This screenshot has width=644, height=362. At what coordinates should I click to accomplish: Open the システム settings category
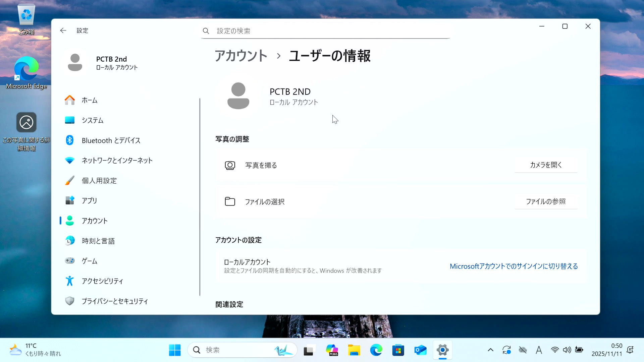click(x=93, y=120)
